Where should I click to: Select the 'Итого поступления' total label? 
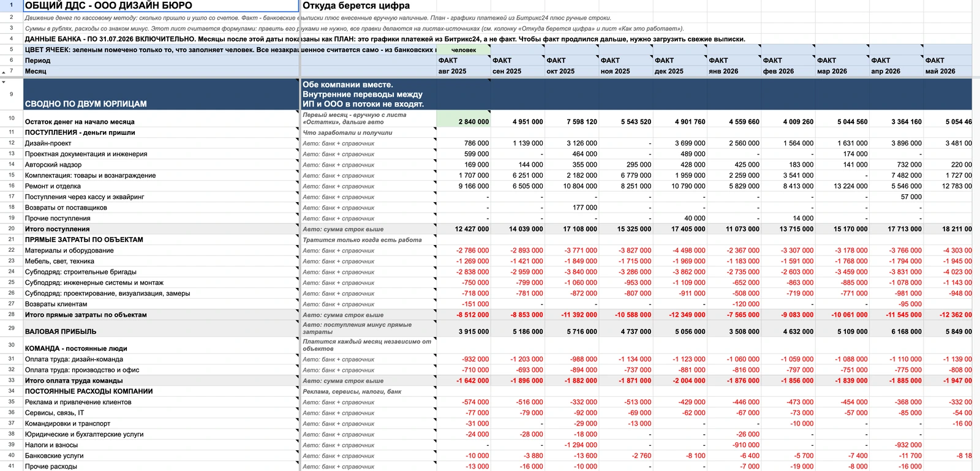(x=162, y=229)
